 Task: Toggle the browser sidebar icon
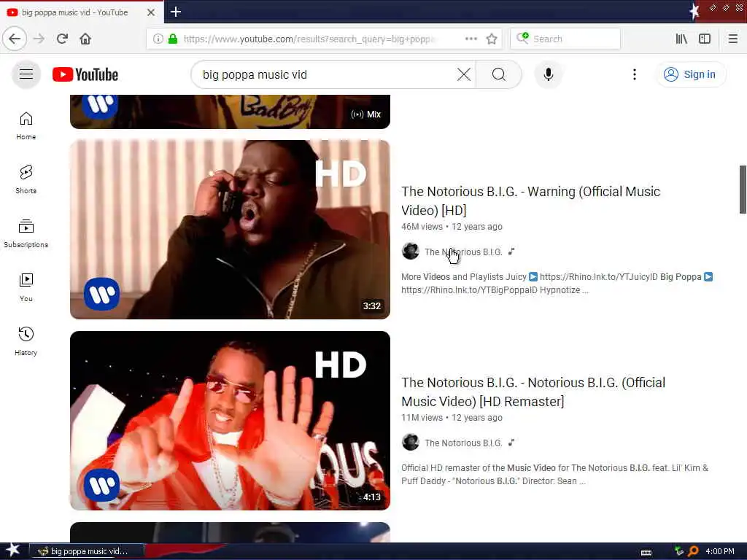705,39
